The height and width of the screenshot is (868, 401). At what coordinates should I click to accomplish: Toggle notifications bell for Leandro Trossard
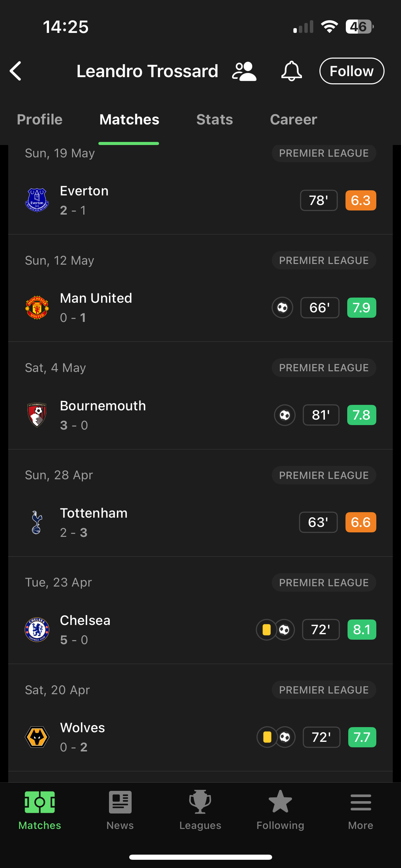pos(291,71)
